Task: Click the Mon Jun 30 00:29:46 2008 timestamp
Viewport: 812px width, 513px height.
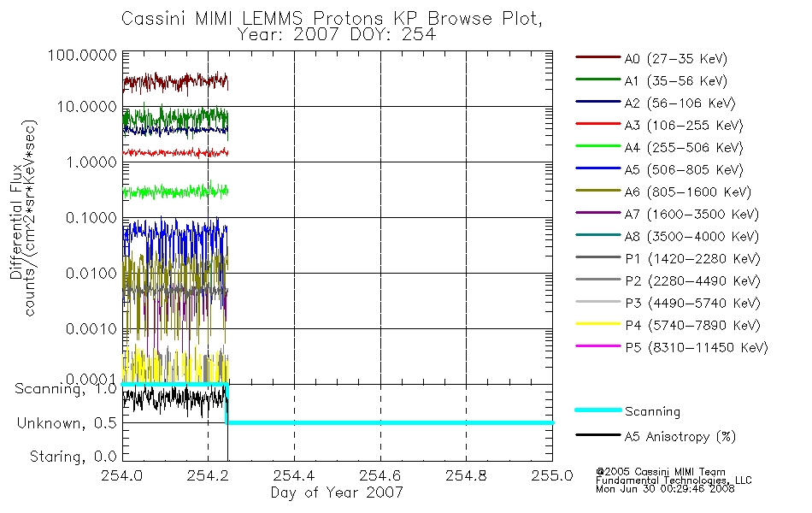Action: (665, 489)
